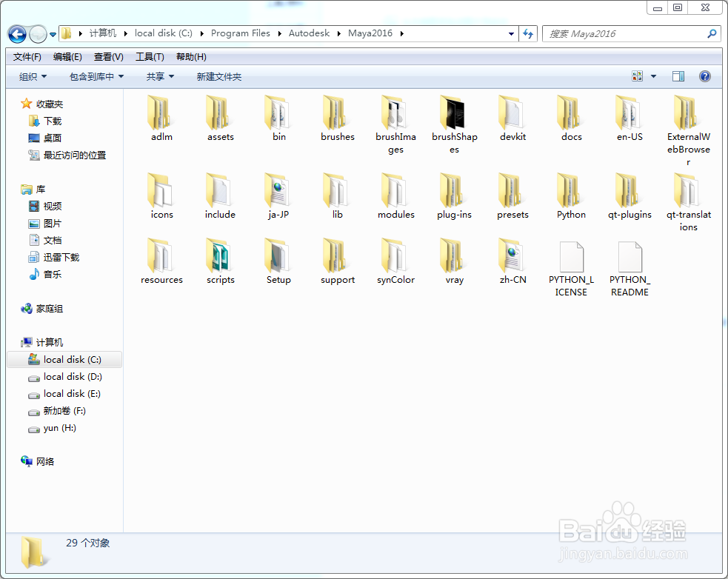Select the icons folder
The width and height of the screenshot is (728, 579).
[161, 196]
